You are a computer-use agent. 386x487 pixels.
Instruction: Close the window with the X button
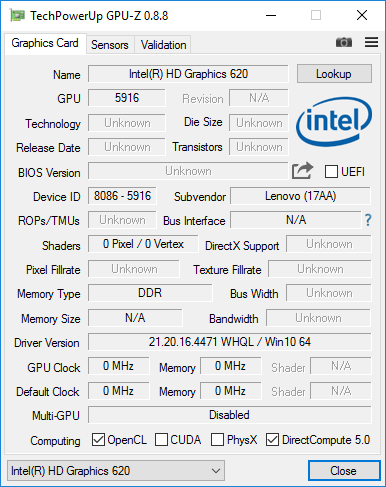(x=362, y=15)
